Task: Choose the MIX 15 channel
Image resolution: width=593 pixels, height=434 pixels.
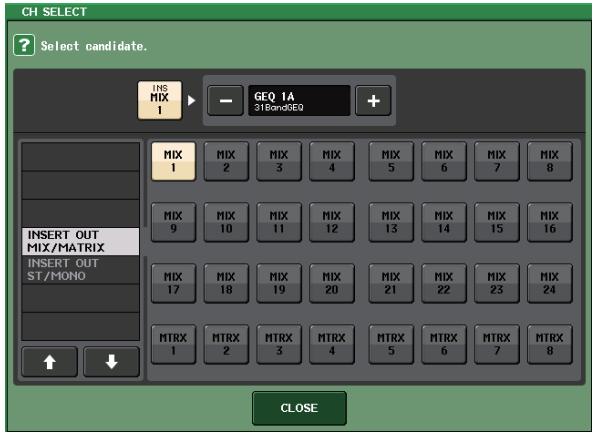Action: (497, 222)
